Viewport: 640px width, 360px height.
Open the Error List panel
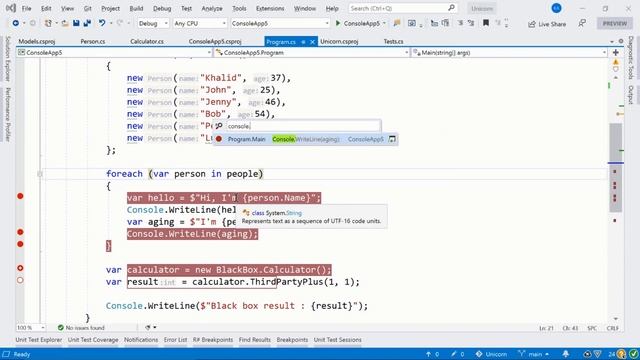(x=176, y=340)
